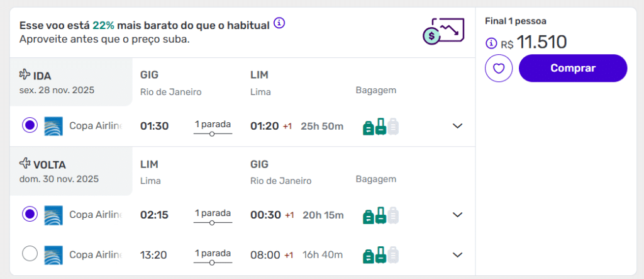Screen dimensions: 644x279
Task: Select the 13:20 return flight radio button
Action: (30, 254)
